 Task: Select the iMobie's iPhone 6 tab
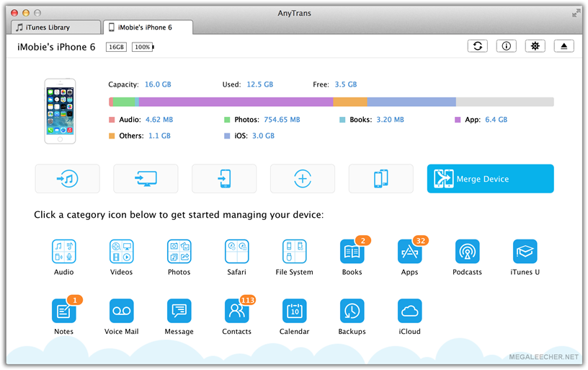click(x=148, y=27)
